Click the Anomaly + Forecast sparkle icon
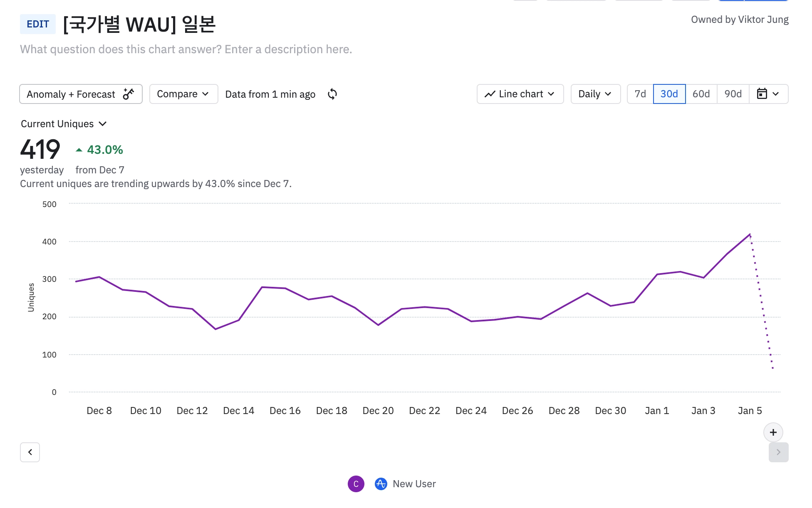The height and width of the screenshot is (508, 812). (x=129, y=94)
